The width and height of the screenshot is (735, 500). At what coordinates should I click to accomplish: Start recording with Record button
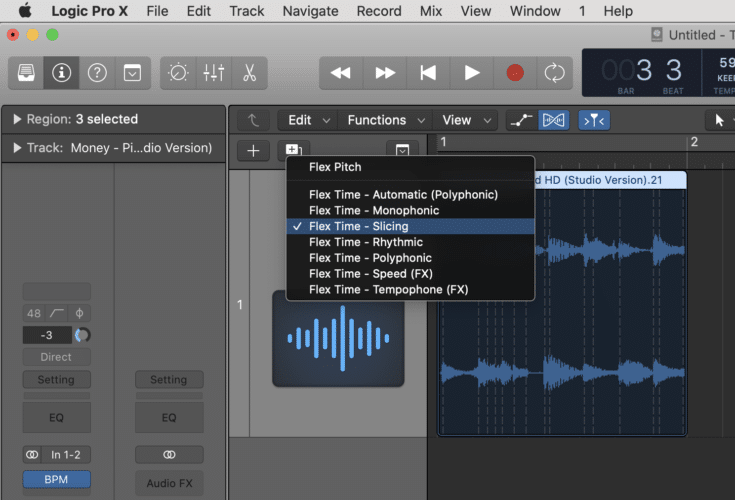point(515,73)
